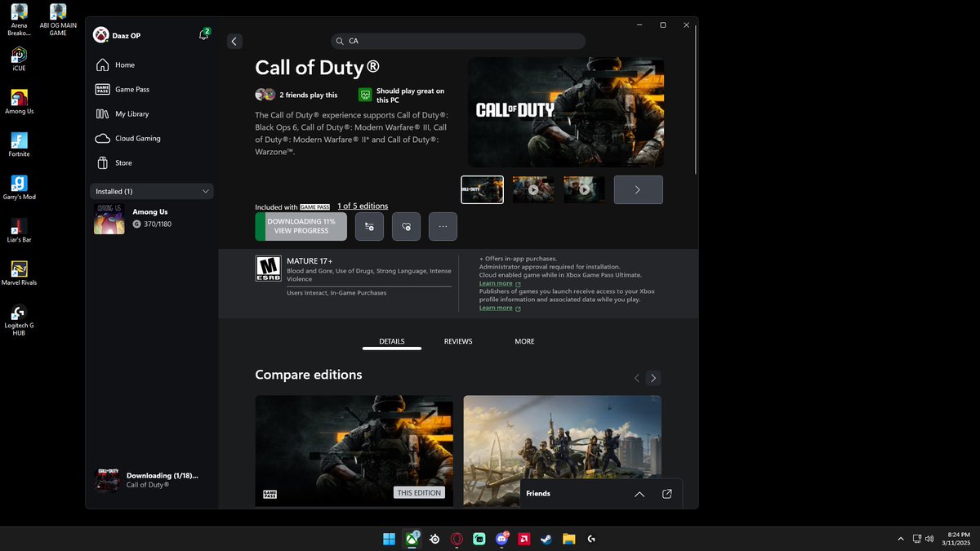The width and height of the screenshot is (980, 551).
Task: Open the notifications bell icon
Action: (x=203, y=34)
